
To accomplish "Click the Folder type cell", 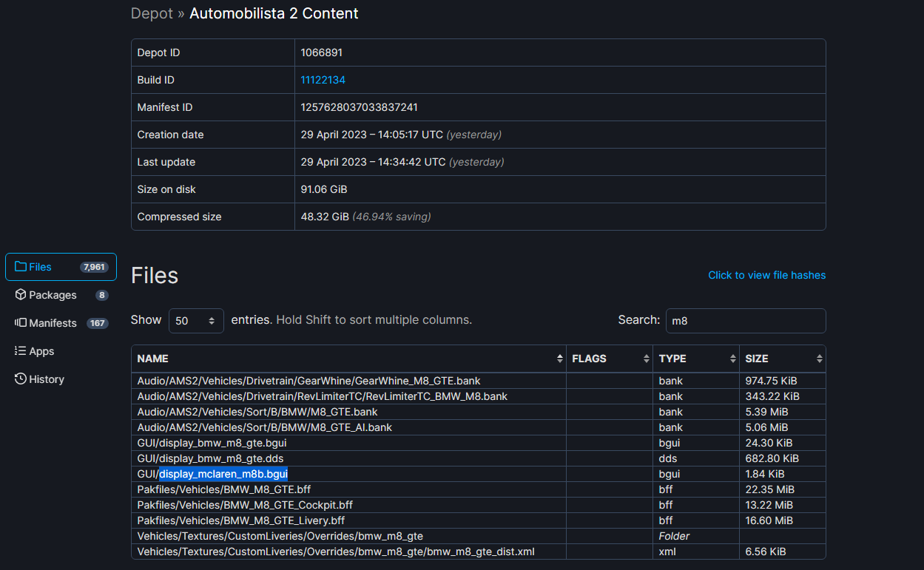I will click(x=696, y=536).
